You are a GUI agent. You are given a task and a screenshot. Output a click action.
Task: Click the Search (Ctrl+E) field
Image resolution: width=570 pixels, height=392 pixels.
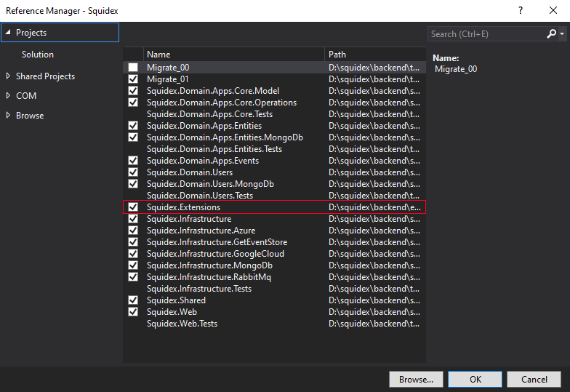[x=487, y=33]
